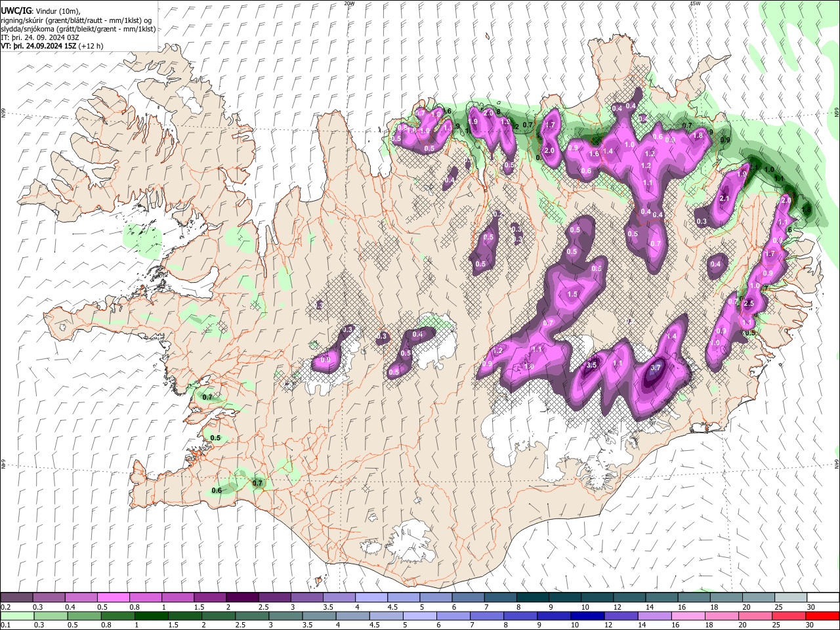This screenshot has width=840, height=630.
Task: Select light pink swatch between 16 and 18 on rain scale
Action: (x=688, y=616)
